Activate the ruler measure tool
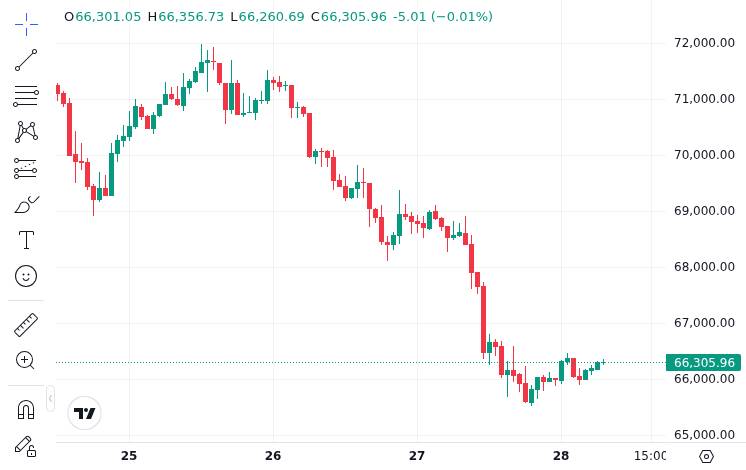The height and width of the screenshot is (470, 746). tap(26, 324)
